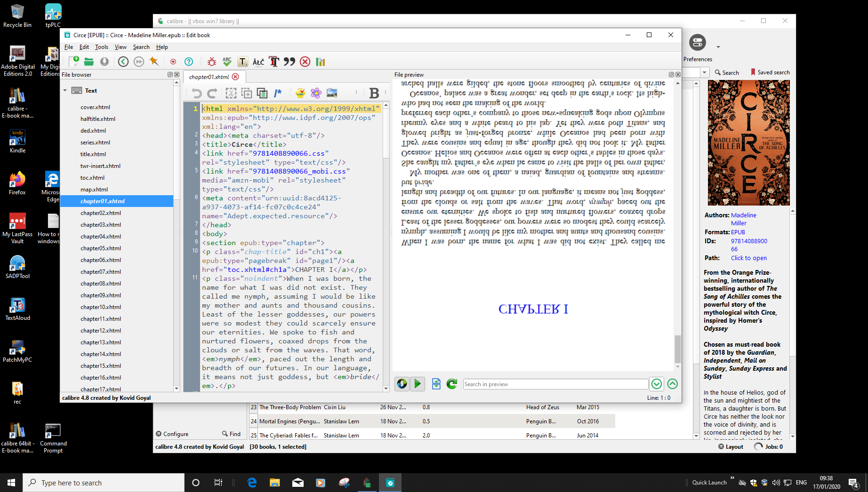This screenshot has height=492, width=868.
Task: Select cover.xhtml in File browser
Action: pos(95,107)
